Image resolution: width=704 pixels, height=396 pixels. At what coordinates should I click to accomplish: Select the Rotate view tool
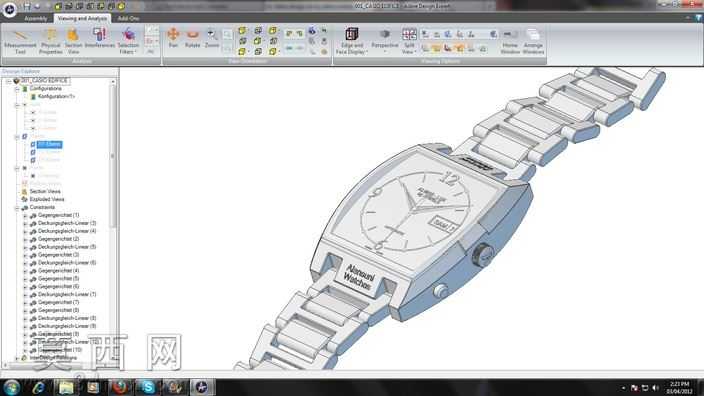[x=193, y=38]
